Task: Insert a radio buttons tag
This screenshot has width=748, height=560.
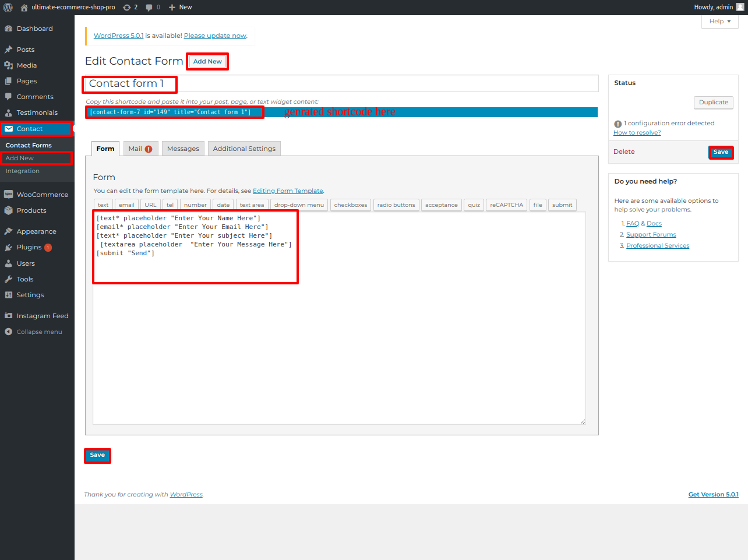Action: click(396, 205)
